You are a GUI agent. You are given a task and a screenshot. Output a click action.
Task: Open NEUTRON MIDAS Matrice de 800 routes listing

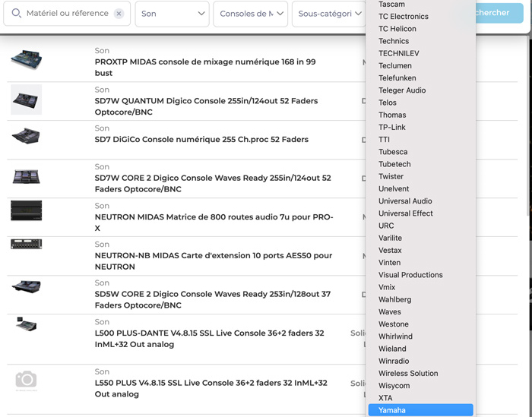coord(214,223)
